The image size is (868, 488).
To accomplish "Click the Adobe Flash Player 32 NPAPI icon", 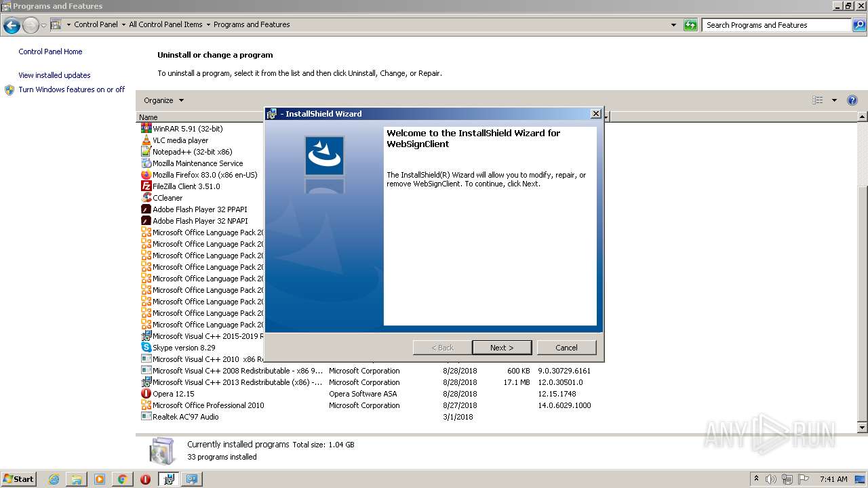I will (146, 220).
